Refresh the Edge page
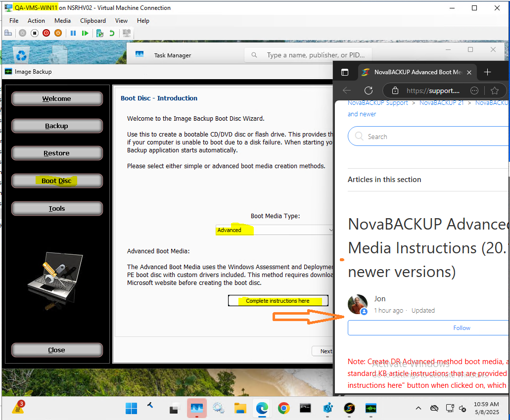 pyautogui.click(x=368, y=91)
